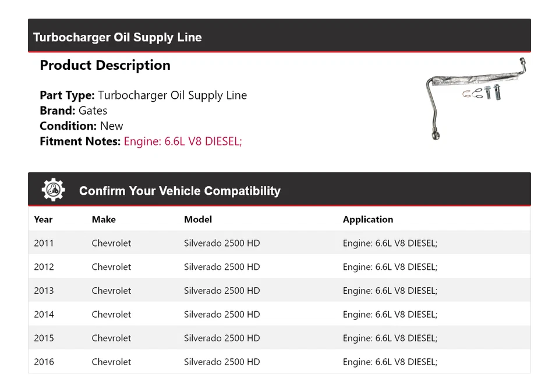Click the Condition: New line
559x392 pixels.
click(82, 126)
